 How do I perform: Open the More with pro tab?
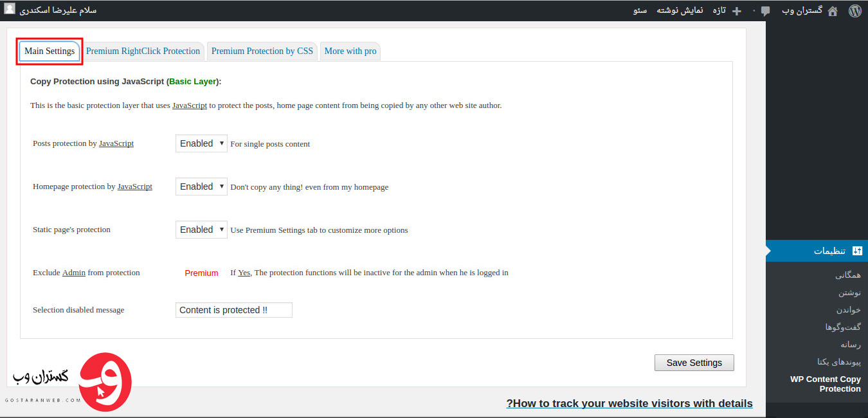[350, 51]
